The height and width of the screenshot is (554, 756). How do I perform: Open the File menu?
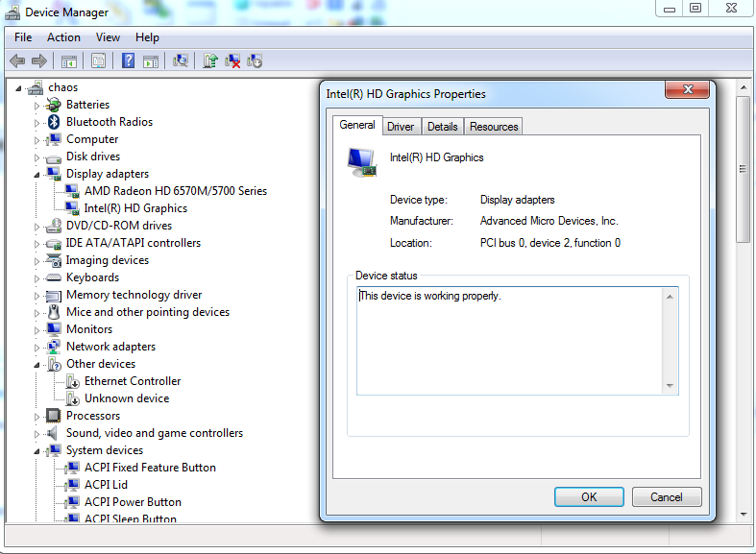tap(23, 37)
